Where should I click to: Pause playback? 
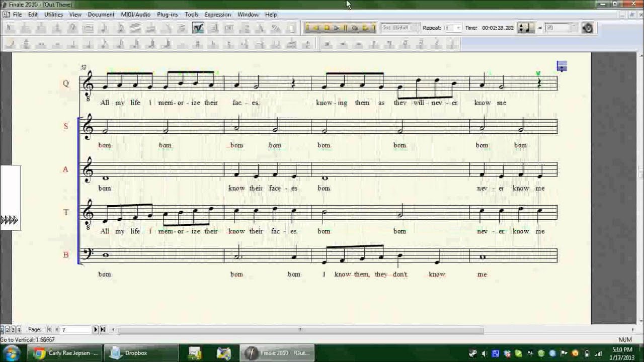pos(346,28)
